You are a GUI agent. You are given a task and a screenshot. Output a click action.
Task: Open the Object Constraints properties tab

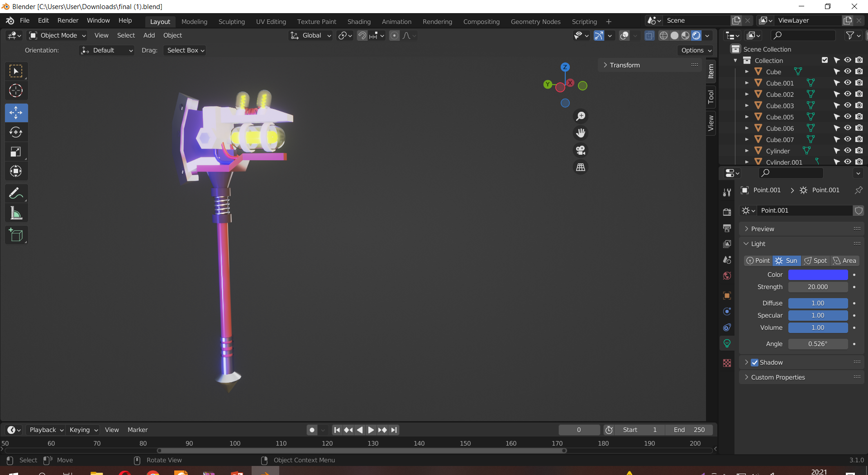727,327
